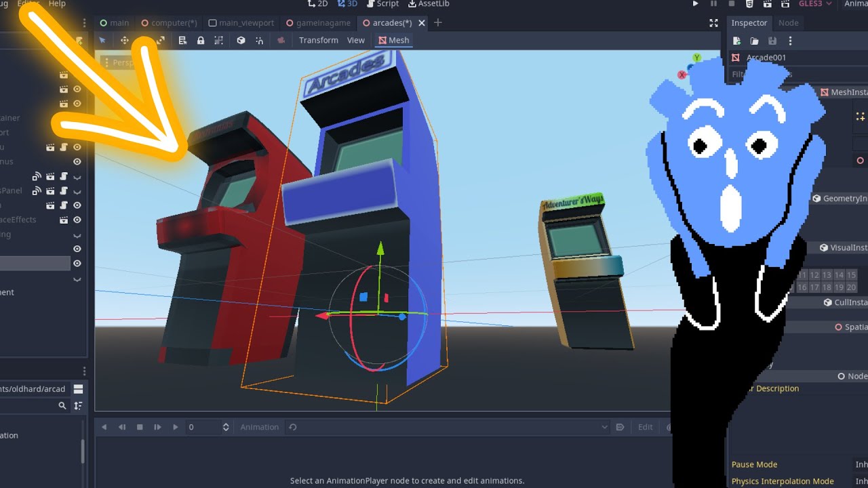Toggle FileSystem split mode
The image size is (868, 488).
78,389
